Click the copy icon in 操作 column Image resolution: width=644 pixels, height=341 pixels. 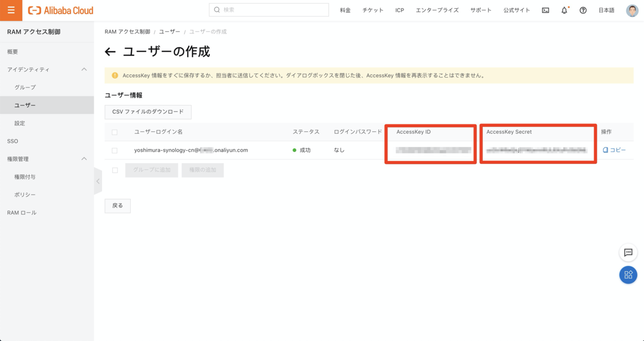click(605, 150)
